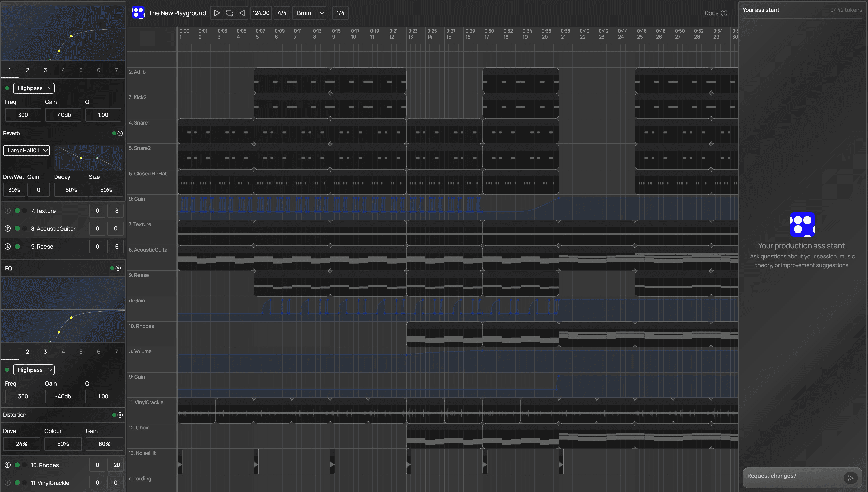This screenshot has height=492, width=868.
Task: Switch to EQ band tab 3
Action: click(45, 70)
